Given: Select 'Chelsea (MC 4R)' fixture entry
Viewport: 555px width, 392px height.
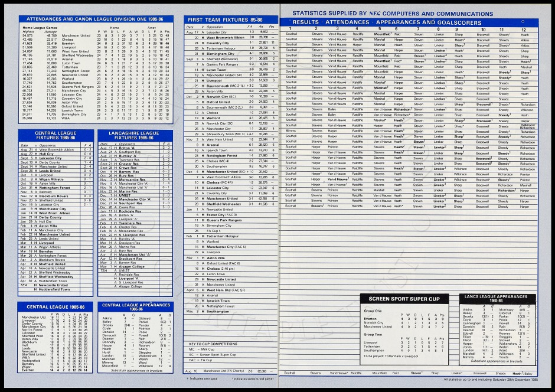Looking at the screenshot, I should tap(220, 182).
